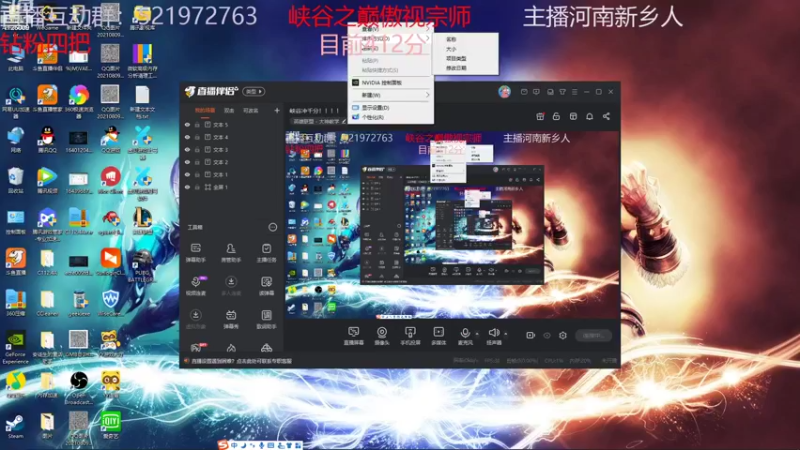Switch to the first scene tab (highlighted)

click(x=205, y=110)
